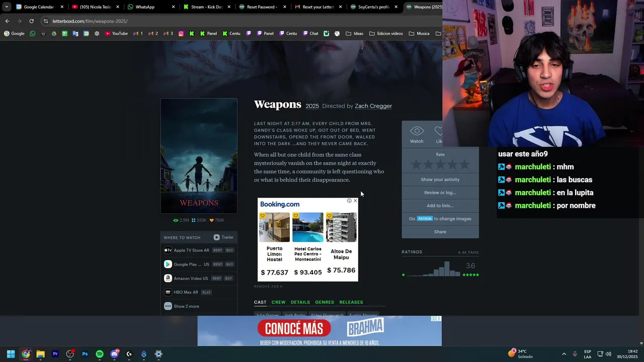Share the Weapons film page
Screen dimensions: 644x362
click(x=440, y=232)
